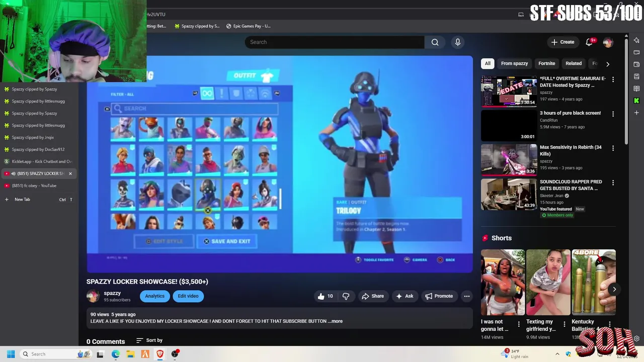Viewport: 644px width, 362px height.
Task: Open the comments Sort by dropdown
Action: (x=149, y=340)
